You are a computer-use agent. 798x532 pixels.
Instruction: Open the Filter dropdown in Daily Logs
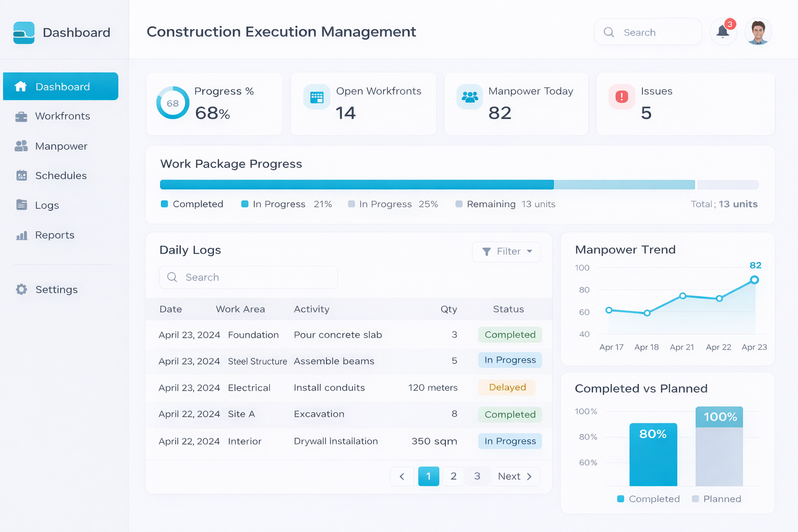pos(506,251)
